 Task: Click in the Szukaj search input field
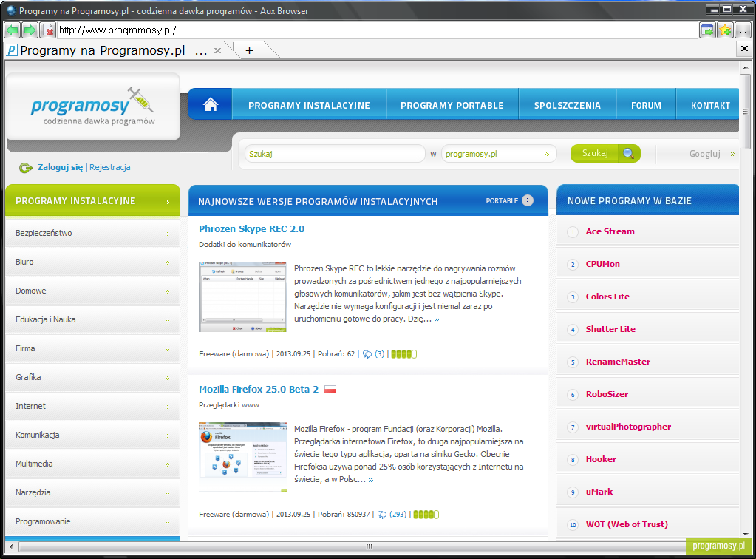click(x=335, y=154)
